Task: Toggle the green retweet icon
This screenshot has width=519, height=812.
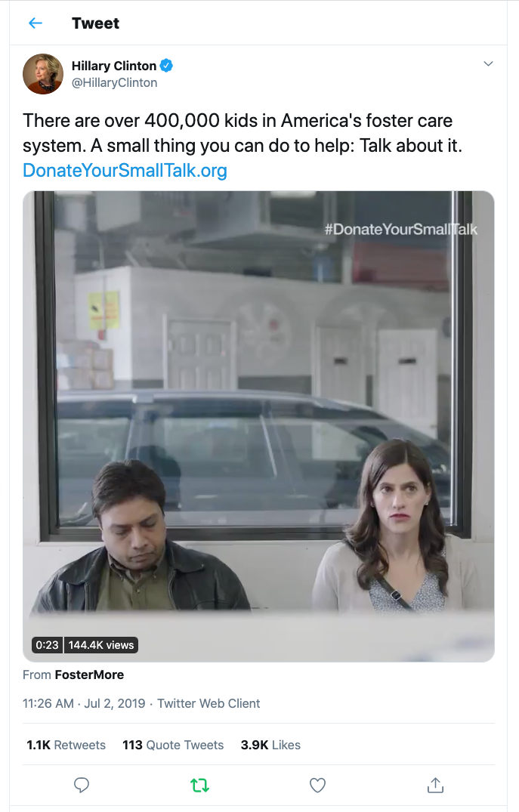Action: tap(200, 786)
